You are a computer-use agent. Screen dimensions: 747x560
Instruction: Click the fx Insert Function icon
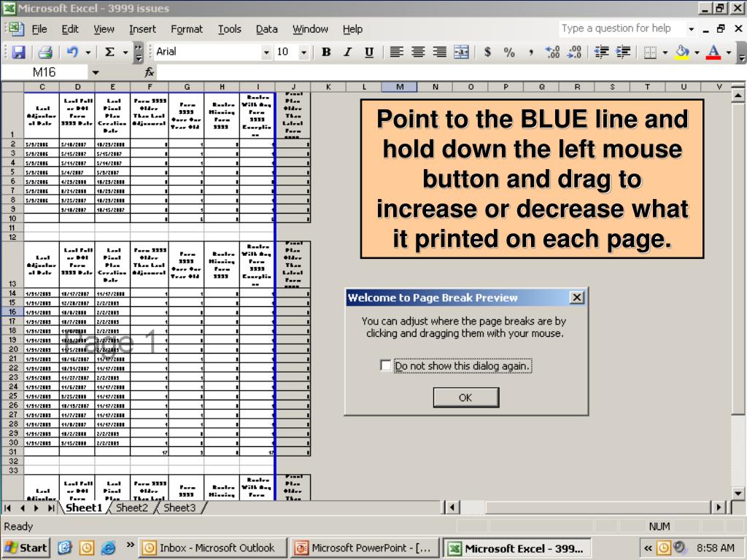(x=149, y=72)
